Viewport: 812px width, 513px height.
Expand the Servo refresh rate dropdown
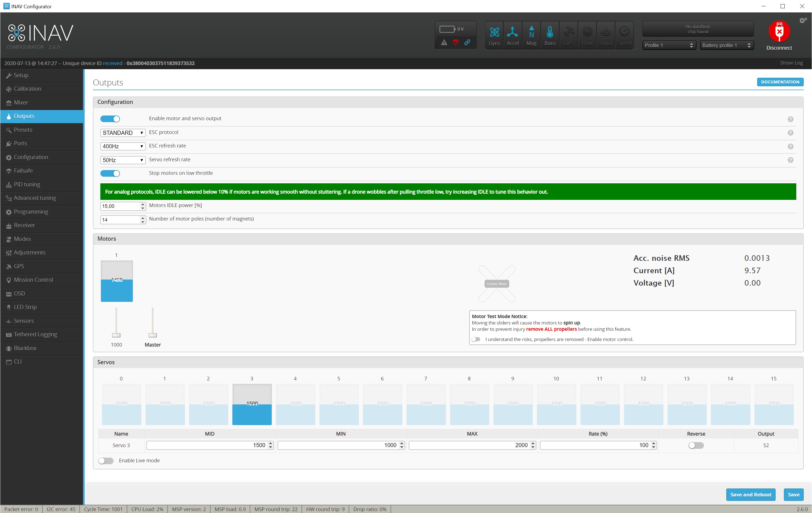[123, 160]
